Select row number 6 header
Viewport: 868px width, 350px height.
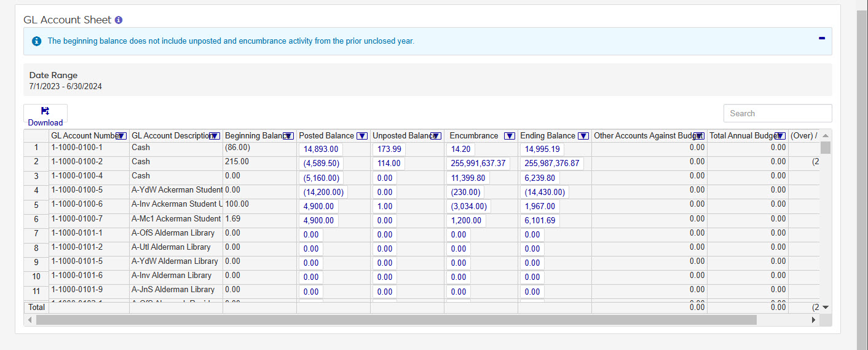[x=36, y=220]
